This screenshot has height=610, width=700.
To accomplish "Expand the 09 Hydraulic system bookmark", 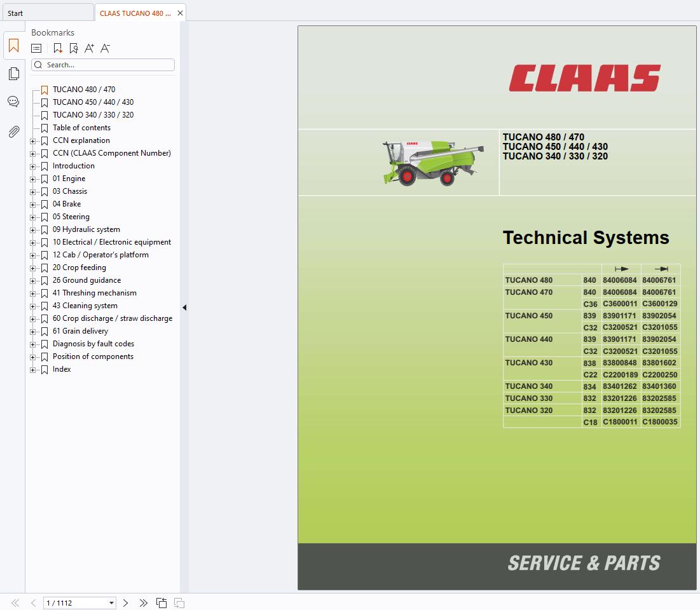I will [x=32, y=230].
